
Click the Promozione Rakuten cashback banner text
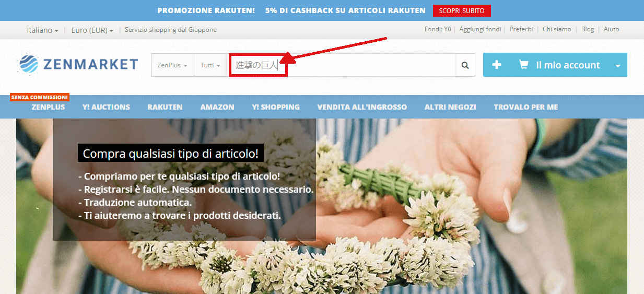[x=291, y=10]
